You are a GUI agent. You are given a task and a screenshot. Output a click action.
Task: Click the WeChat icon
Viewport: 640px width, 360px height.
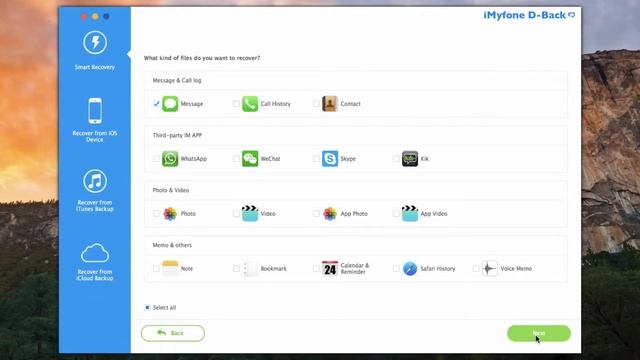(x=250, y=159)
